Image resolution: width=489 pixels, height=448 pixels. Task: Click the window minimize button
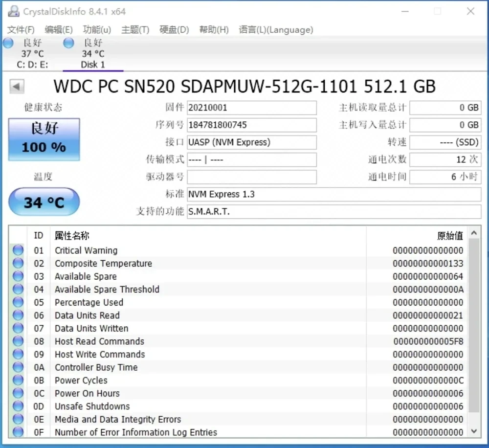click(x=405, y=12)
